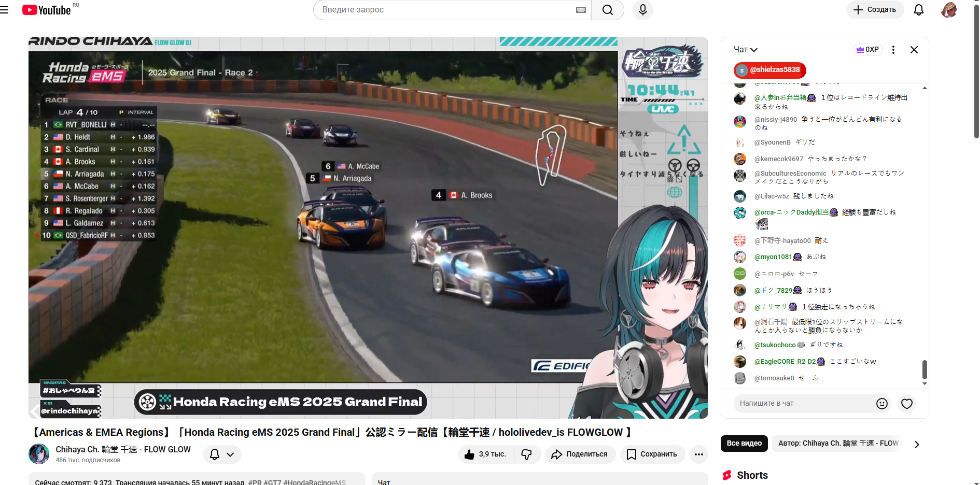Open chat author @洞石千陽

(771, 322)
